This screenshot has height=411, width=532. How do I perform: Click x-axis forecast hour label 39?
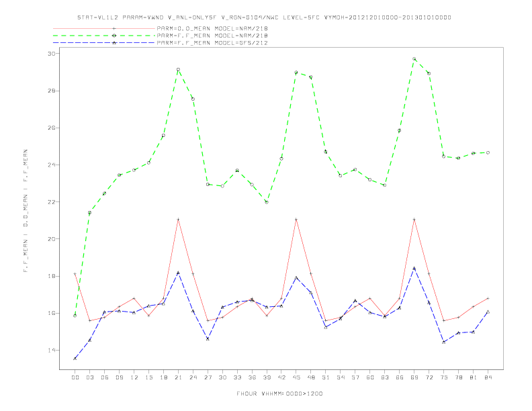coord(267,377)
